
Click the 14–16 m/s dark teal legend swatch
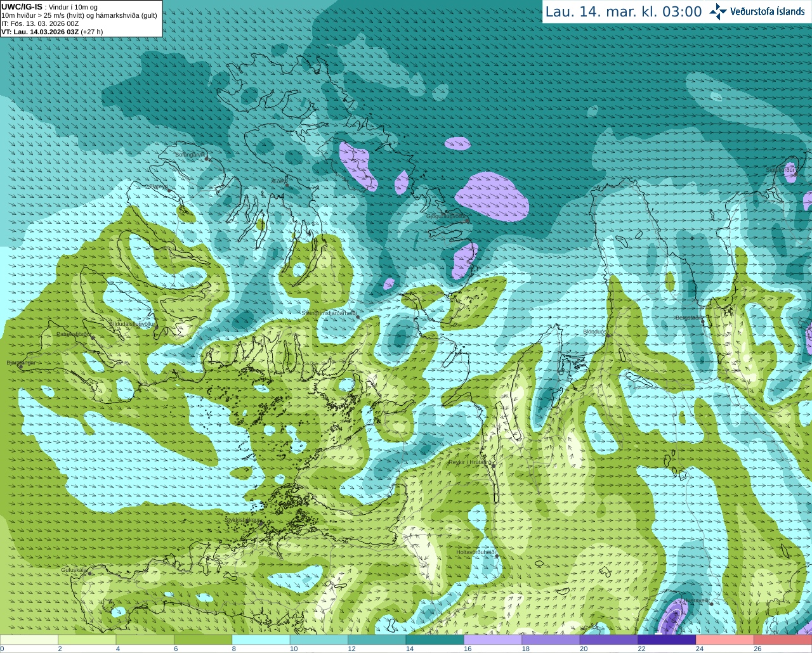point(435,640)
